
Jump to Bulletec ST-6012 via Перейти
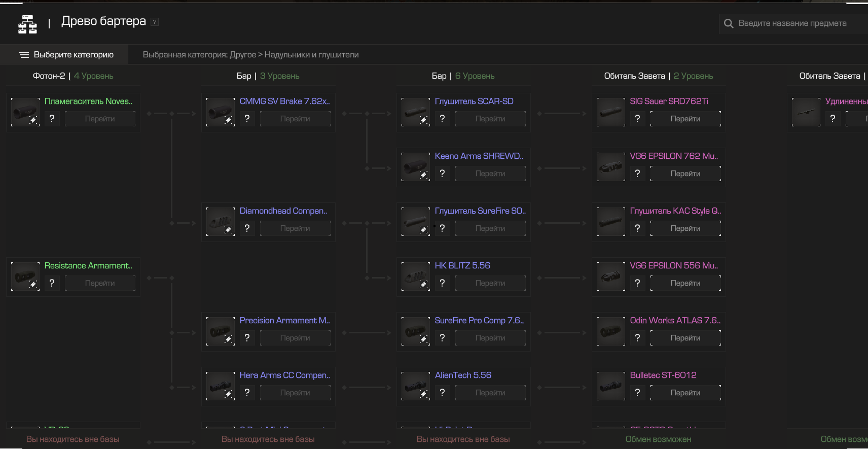click(685, 393)
